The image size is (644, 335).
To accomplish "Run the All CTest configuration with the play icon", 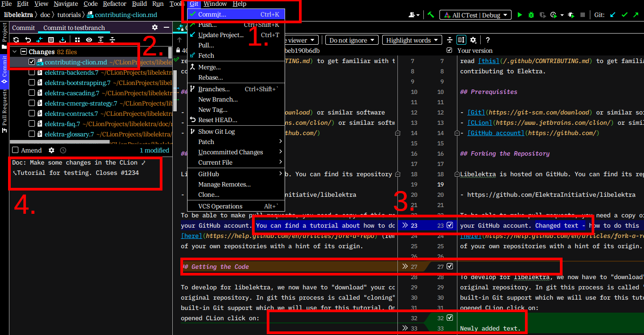I will point(520,15).
